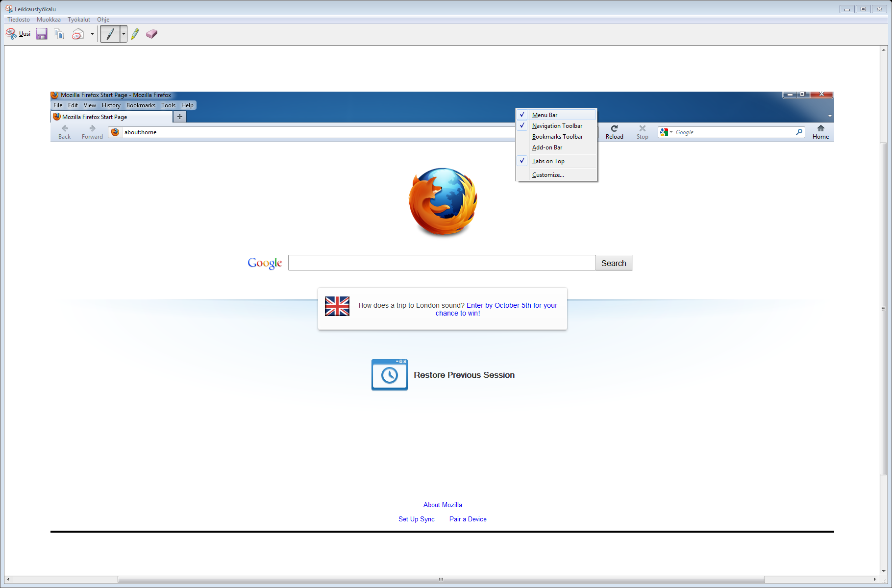Enable Add-on Bar in context menu
Viewport: 892px width, 588px height.
tap(556, 147)
